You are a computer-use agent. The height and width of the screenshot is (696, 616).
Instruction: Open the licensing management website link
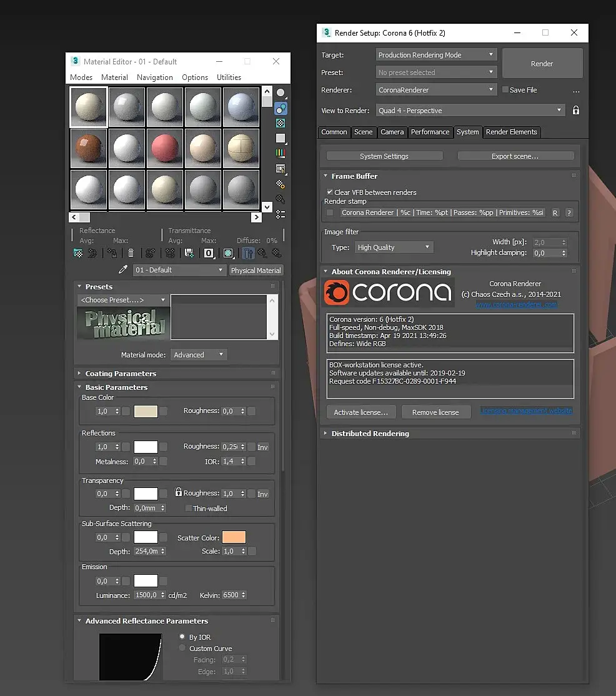pos(527,410)
